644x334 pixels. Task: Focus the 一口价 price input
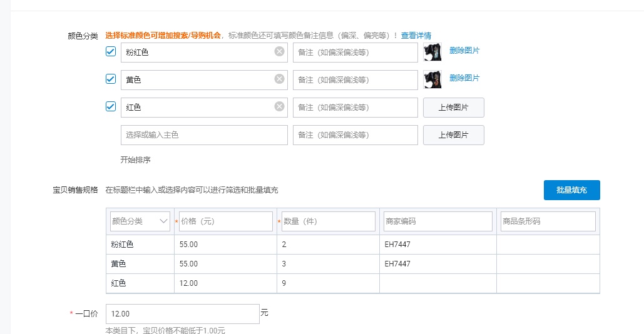coord(182,314)
